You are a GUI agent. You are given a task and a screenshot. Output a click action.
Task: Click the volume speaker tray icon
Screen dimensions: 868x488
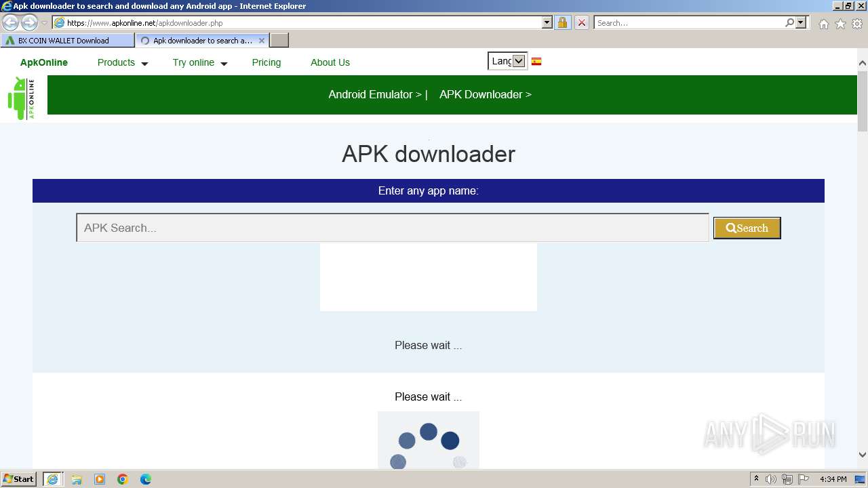771,479
